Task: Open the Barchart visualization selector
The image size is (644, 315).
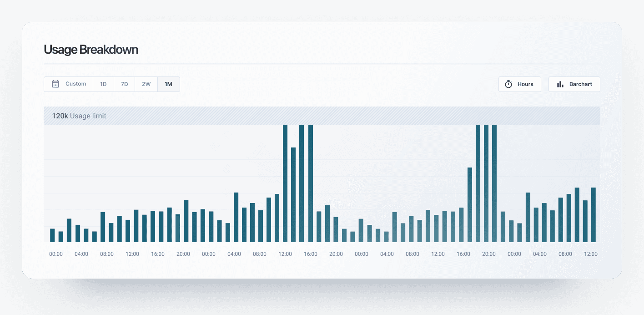Action: (574, 84)
